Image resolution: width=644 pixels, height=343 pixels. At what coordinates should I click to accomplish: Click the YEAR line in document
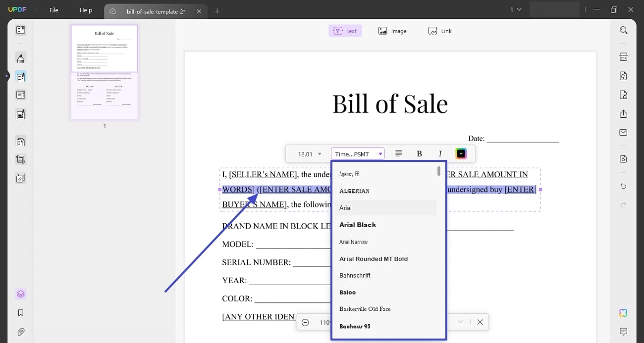(276, 281)
